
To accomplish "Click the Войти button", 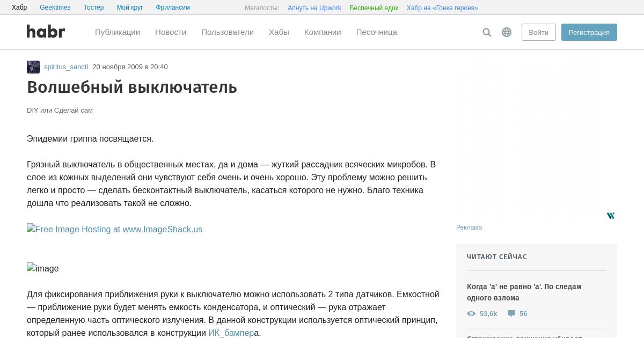I will [x=539, y=32].
